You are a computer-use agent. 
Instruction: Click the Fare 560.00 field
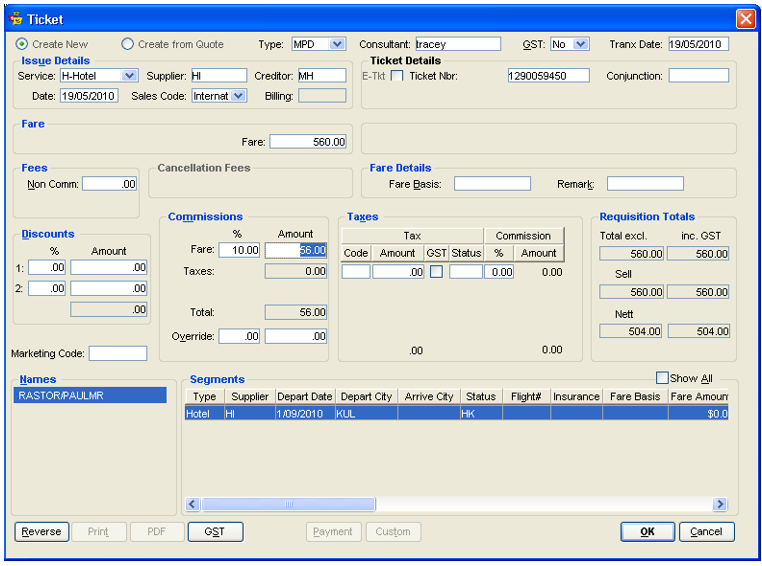308,142
